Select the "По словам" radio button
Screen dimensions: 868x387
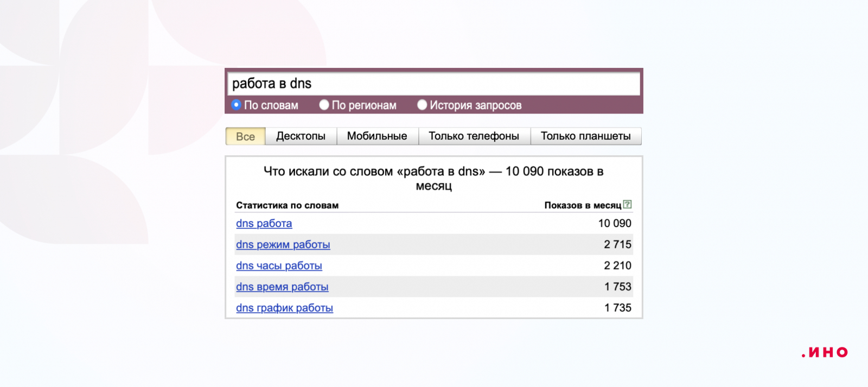237,105
